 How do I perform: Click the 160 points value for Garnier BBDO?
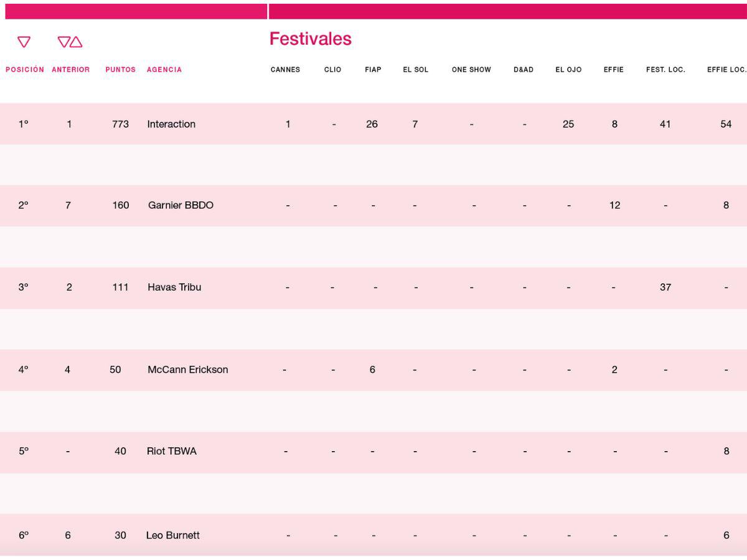[121, 205]
